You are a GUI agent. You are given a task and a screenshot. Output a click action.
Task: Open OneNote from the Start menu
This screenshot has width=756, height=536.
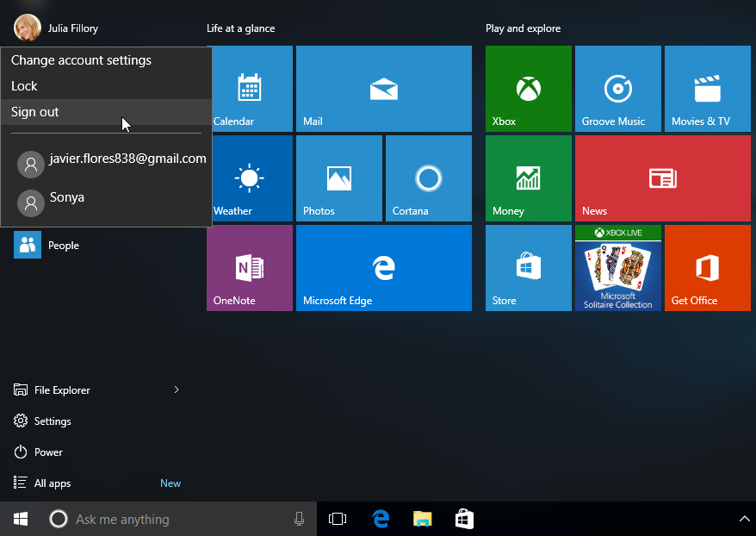[x=249, y=268]
